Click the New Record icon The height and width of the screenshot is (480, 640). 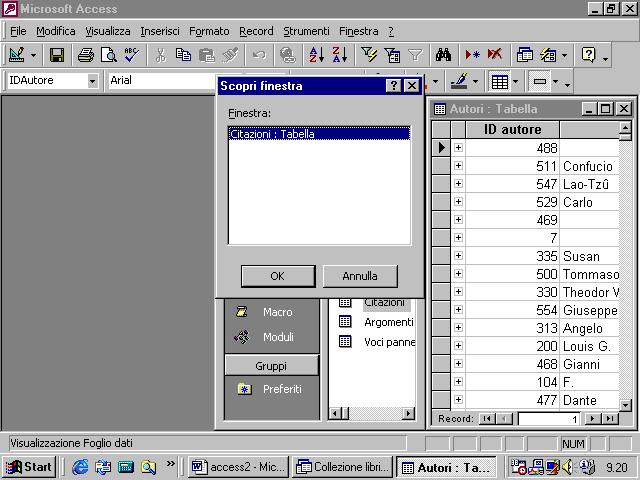tap(472, 55)
